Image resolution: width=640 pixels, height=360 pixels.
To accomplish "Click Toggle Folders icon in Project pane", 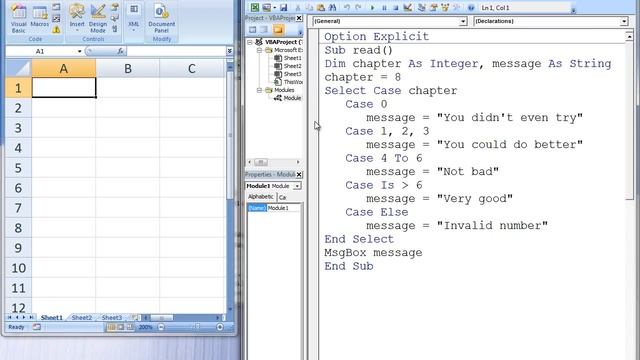I will (278, 30).
